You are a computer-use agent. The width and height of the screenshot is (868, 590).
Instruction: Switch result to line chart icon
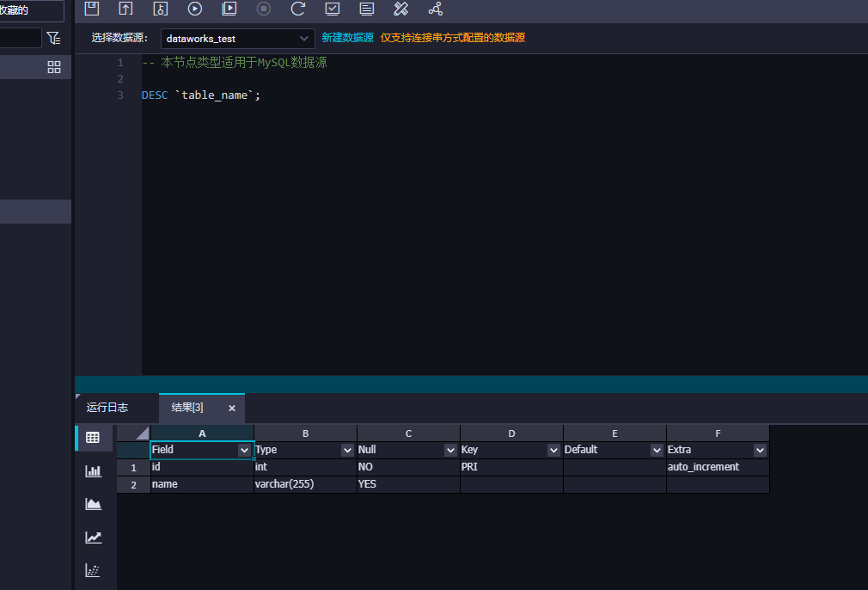click(x=93, y=538)
